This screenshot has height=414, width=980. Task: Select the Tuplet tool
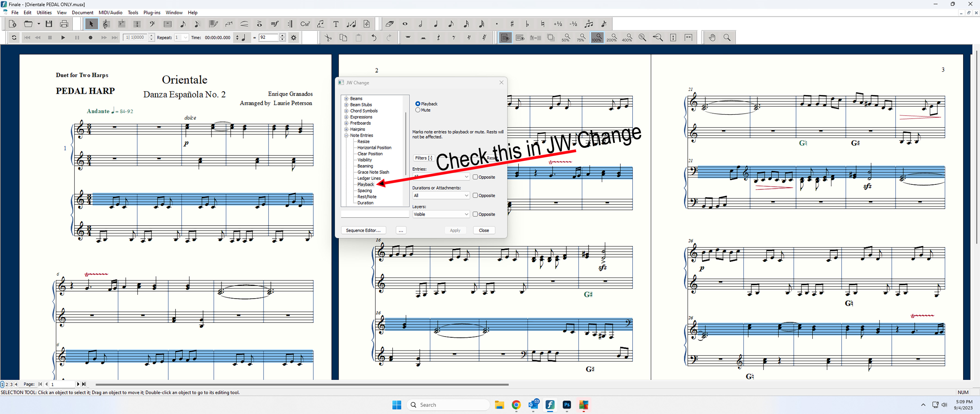click(229, 24)
